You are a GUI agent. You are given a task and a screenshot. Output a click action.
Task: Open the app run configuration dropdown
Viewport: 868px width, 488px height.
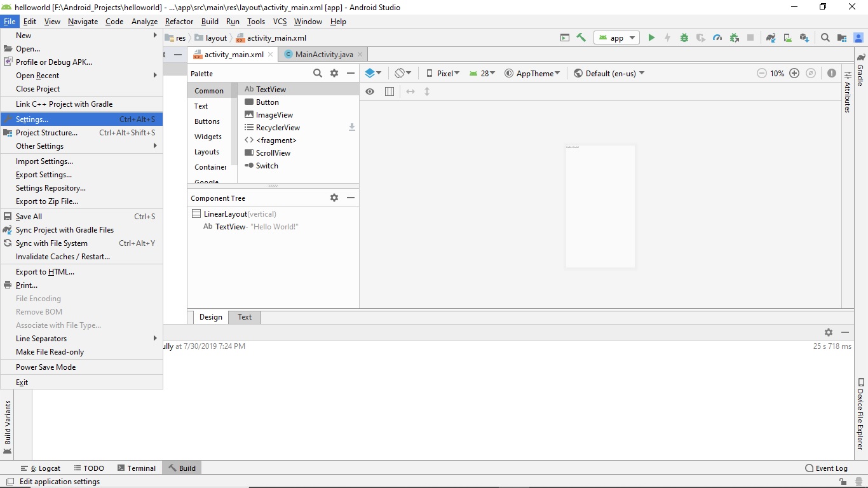[616, 37]
